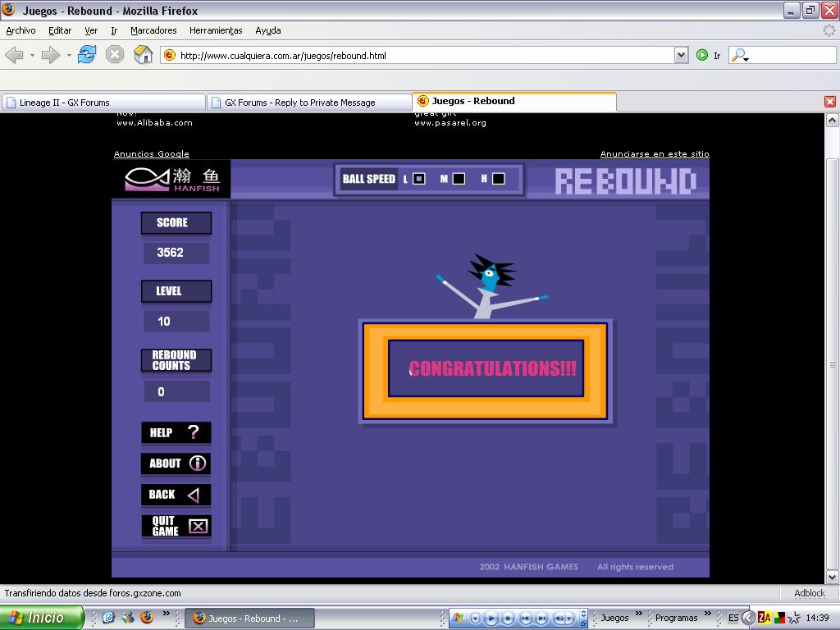The height and width of the screenshot is (630, 840).
Task: Open game Help with question mark
Action: pos(176,432)
